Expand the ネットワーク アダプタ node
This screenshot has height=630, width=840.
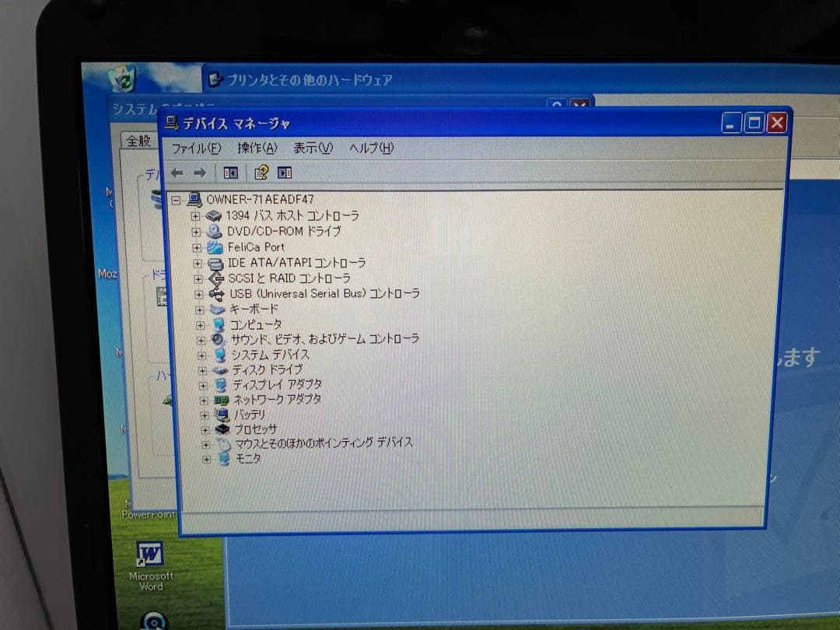(x=205, y=399)
